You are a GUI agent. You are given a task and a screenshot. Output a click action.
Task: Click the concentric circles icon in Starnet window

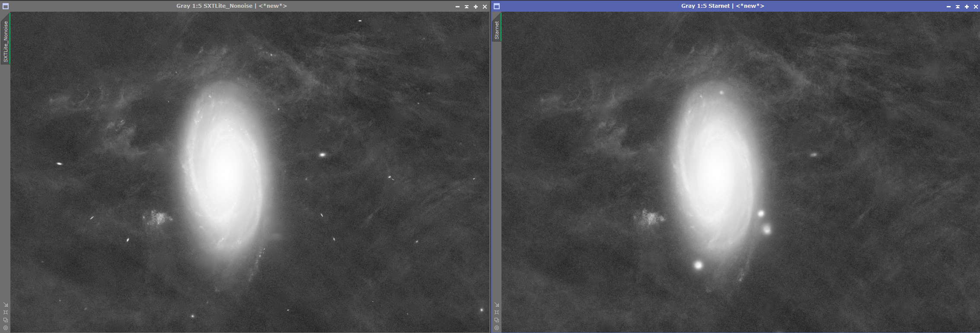(x=497, y=328)
